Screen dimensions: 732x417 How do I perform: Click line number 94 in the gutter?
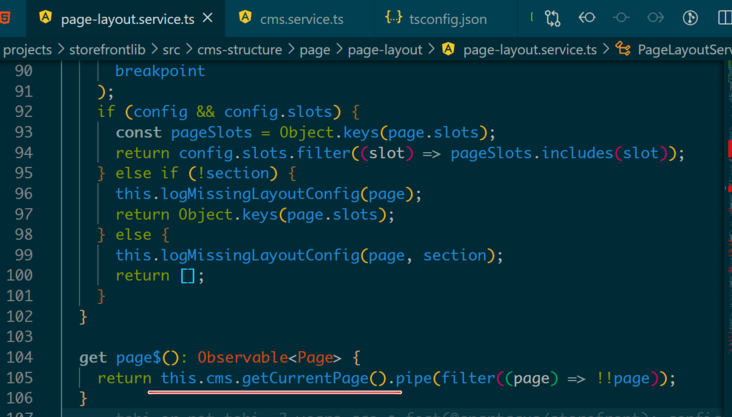point(23,153)
